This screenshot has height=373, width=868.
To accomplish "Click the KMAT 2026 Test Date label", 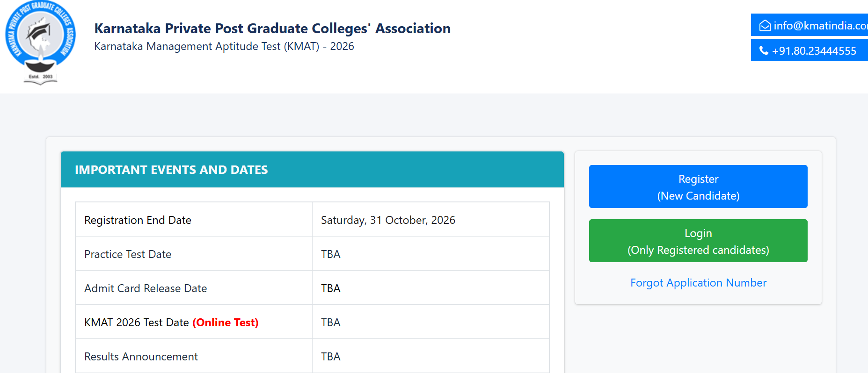I will click(137, 323).
